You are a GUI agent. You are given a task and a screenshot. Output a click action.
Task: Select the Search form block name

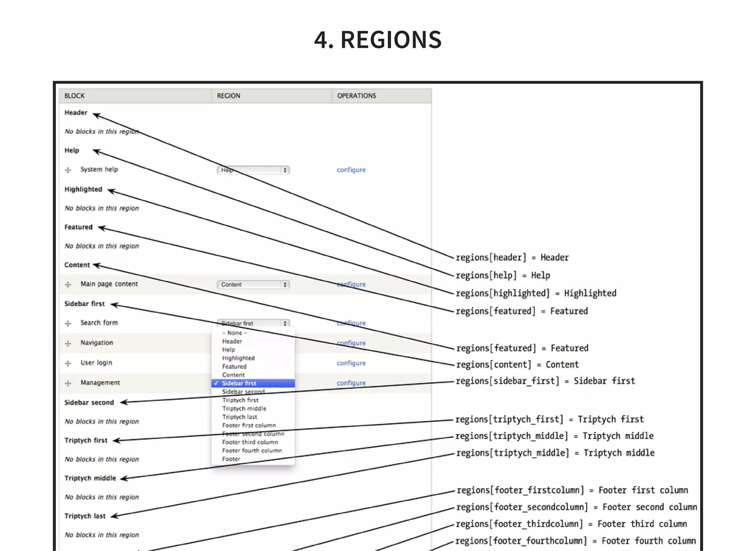[x=99, y=323]
